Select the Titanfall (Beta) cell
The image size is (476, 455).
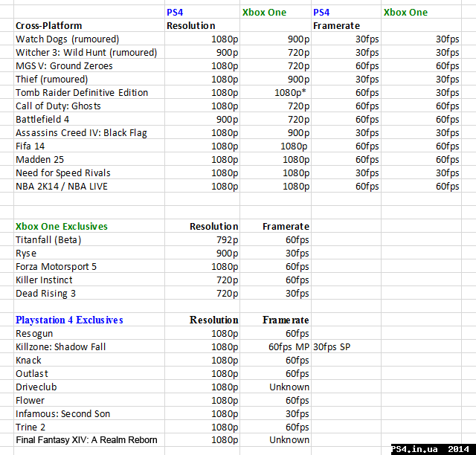click(48, 239)
